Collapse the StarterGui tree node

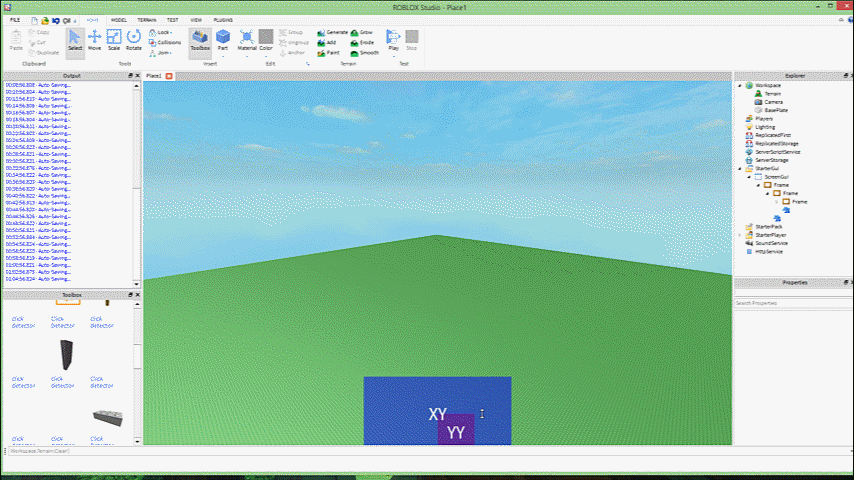[740, 169]
